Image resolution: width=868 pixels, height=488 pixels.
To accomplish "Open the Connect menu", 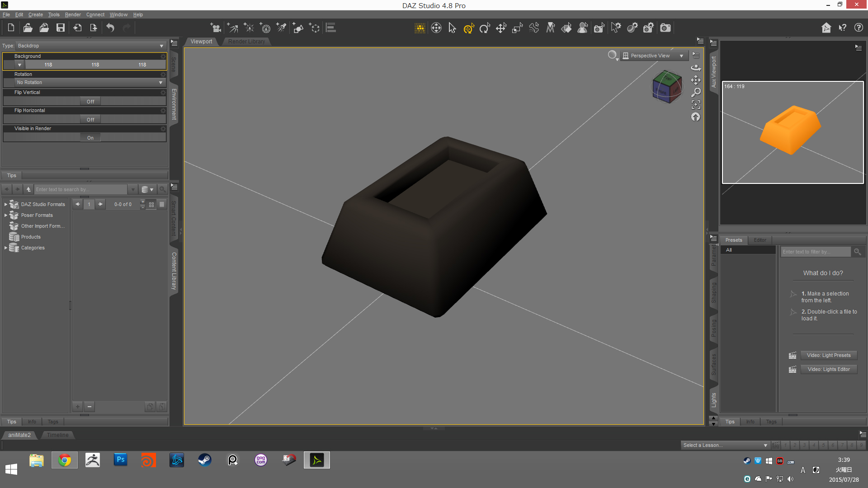I will (x=95, y=14).
